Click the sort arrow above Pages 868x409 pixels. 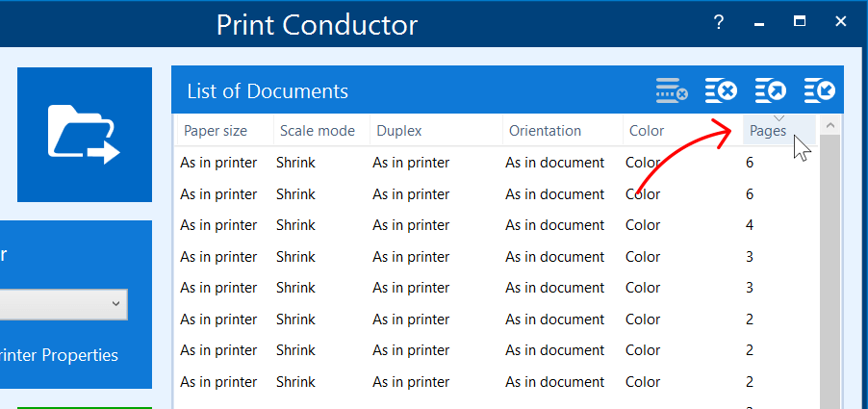(x=779, y=118)
